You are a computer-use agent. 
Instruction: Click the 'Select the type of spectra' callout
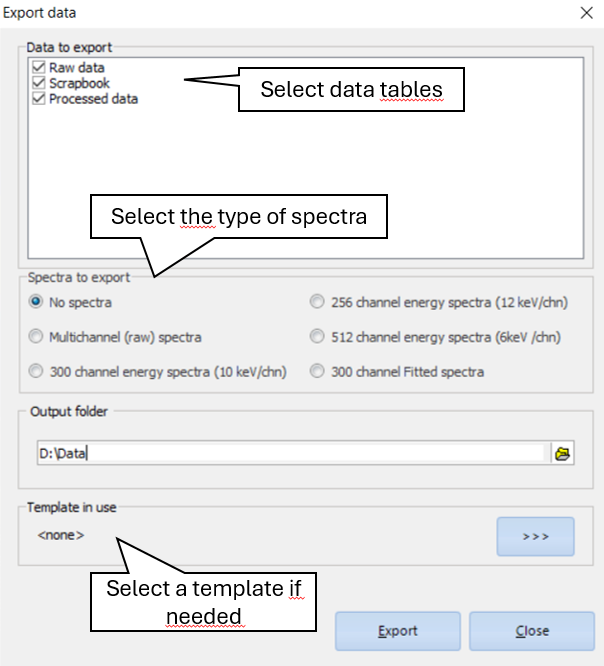[x=238, y=217]
